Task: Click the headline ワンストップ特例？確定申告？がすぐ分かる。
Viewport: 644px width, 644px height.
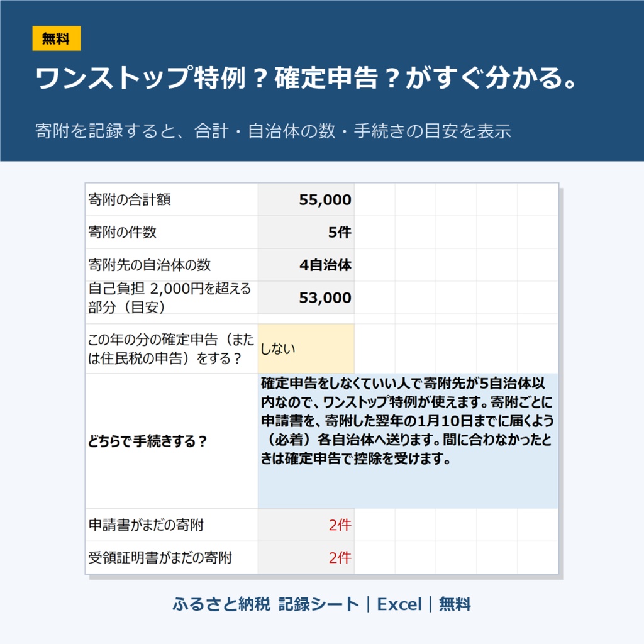Action: click(x=306, y=77)
